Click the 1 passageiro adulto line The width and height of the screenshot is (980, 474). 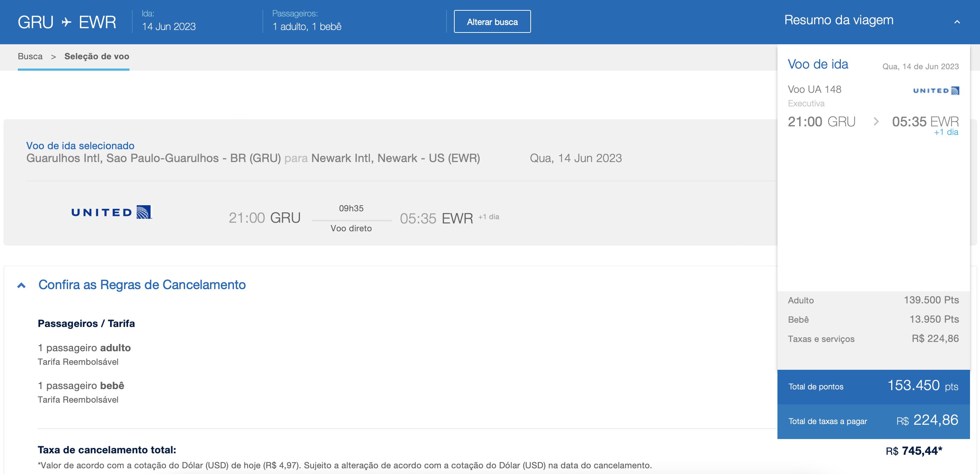84,348
